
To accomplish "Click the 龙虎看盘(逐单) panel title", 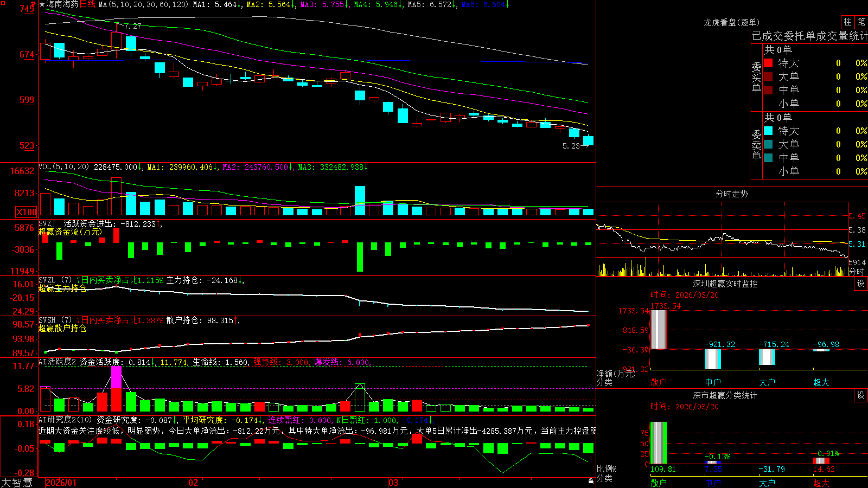I will click(731, 22).
